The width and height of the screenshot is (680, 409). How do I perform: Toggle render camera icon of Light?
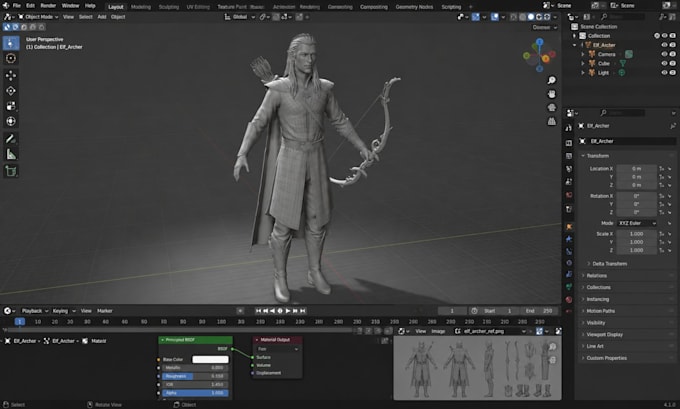click(673, 72)
